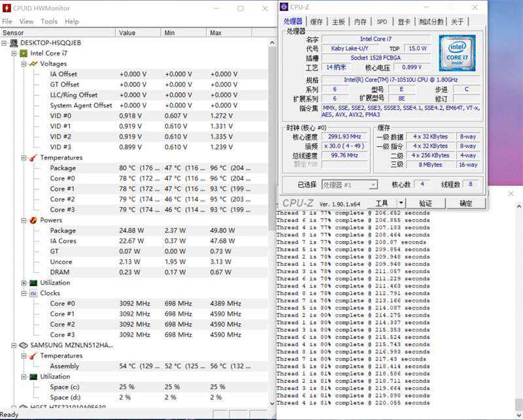
Task: Open the Tools menu in HWMonitor
Action: coord(49,22)
